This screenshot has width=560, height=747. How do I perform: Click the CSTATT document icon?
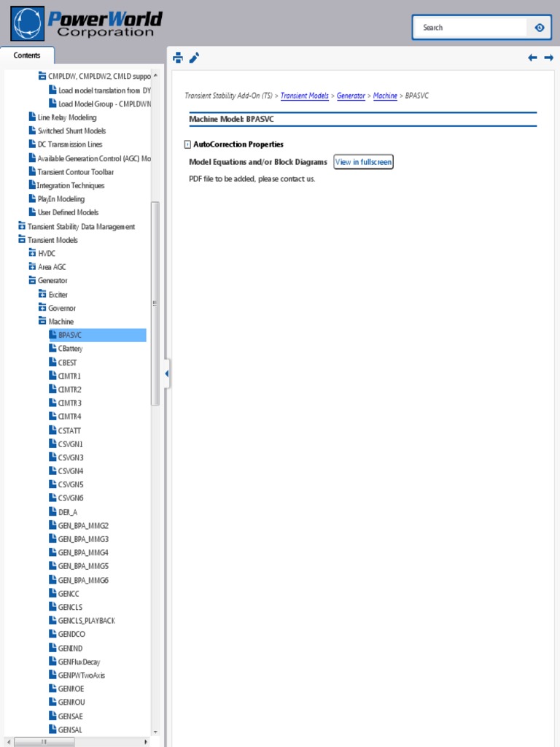(x=52, y=430)
